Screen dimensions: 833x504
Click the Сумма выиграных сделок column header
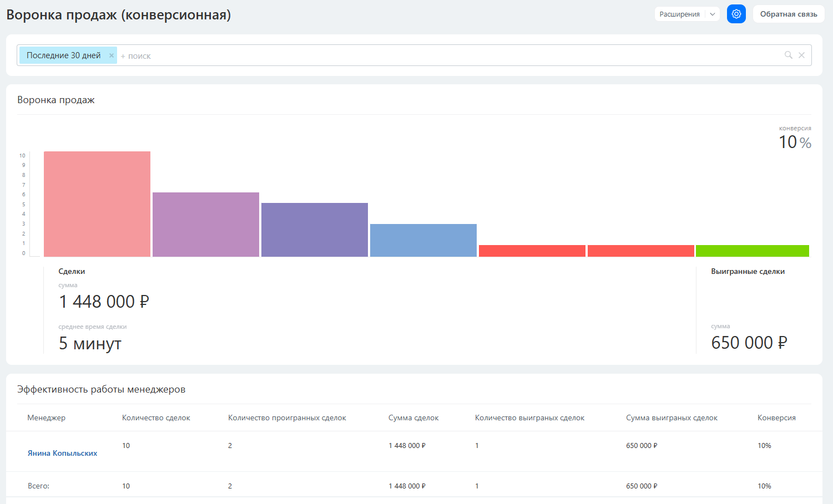click(x=672, y=418)
